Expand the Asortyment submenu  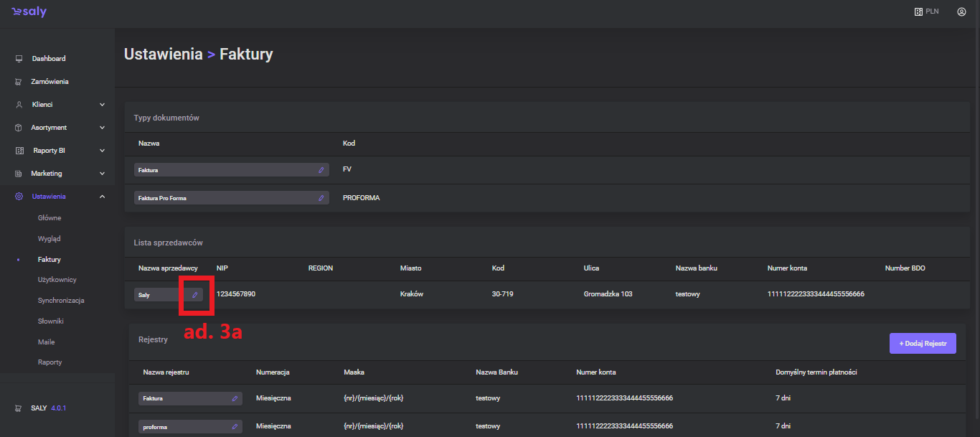pos(102,128)
